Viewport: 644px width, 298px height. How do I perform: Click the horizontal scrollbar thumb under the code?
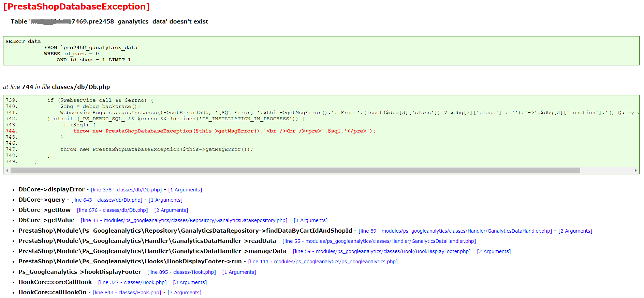(295, 170)
